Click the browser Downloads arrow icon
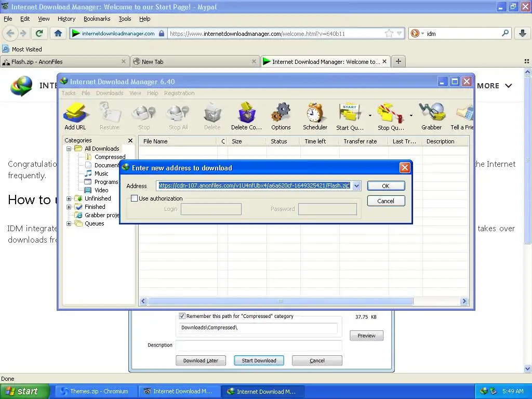 pyautogui.click(x=523, y=33)
